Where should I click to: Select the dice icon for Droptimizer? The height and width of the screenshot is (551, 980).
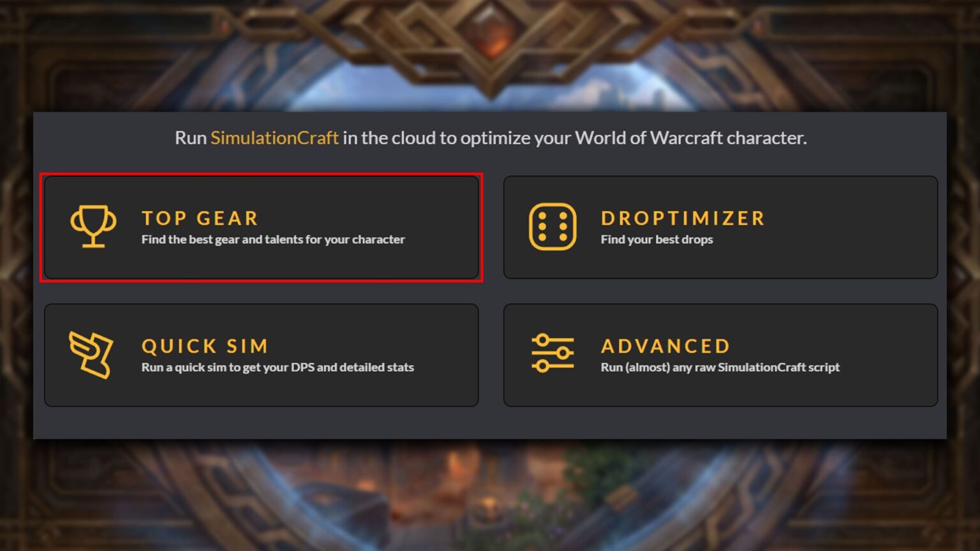click(x=553, y=226)
